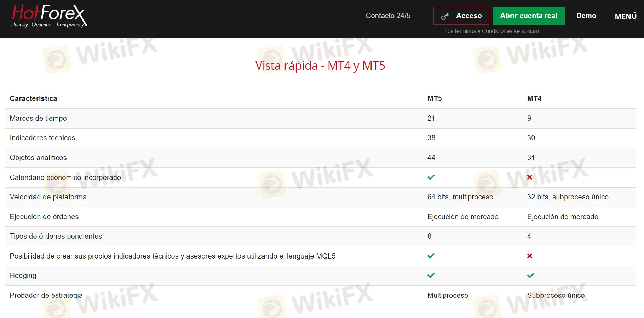Click green check for Hedging MT4
Image resolution: width=644 pixels, height=318 pixels.
point(531,275)
